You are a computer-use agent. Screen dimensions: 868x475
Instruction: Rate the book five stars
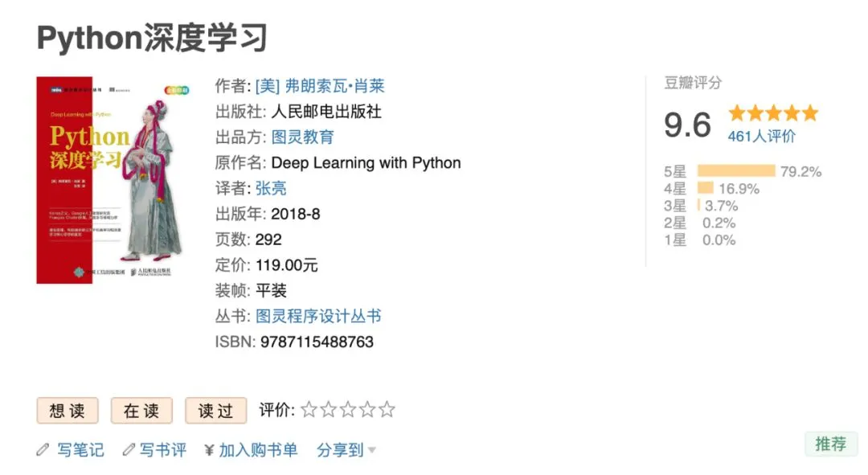point(387,410)
